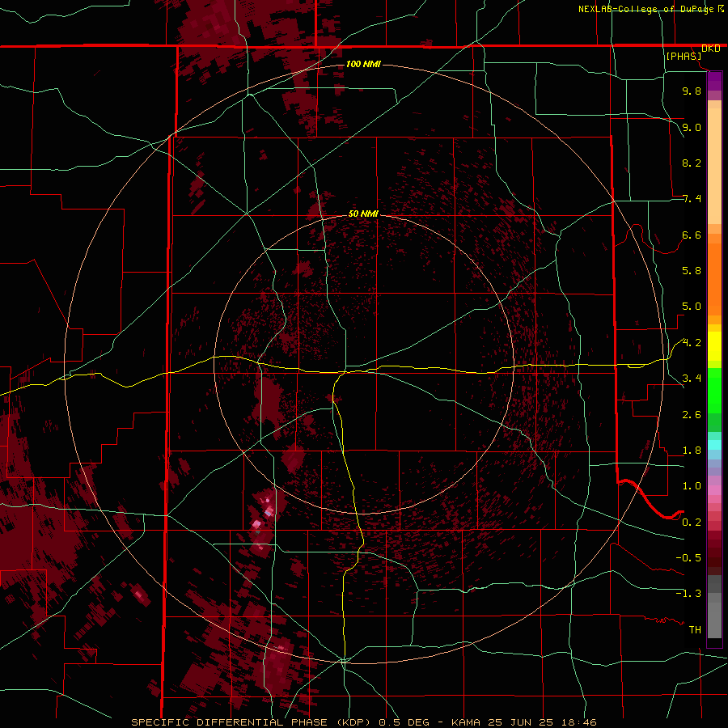
Task: Click the 4.2 scale value
Action: (692, 343)
